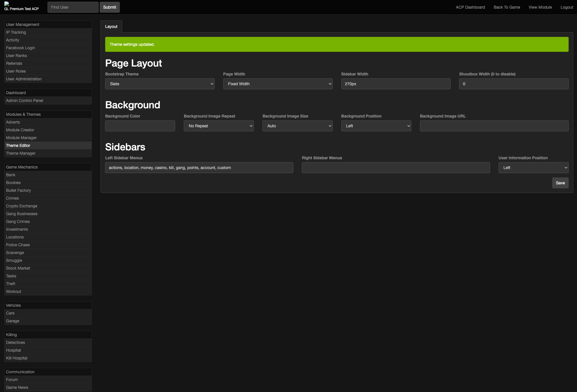Expand the Page Width selector

(x=277, y=84)
